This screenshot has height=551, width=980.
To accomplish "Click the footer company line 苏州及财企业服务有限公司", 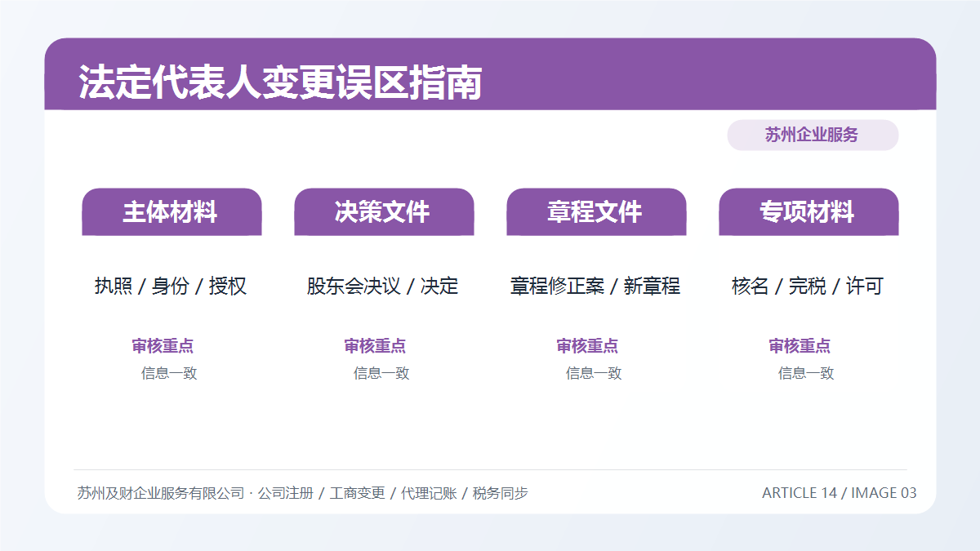I will coord(161,493).
